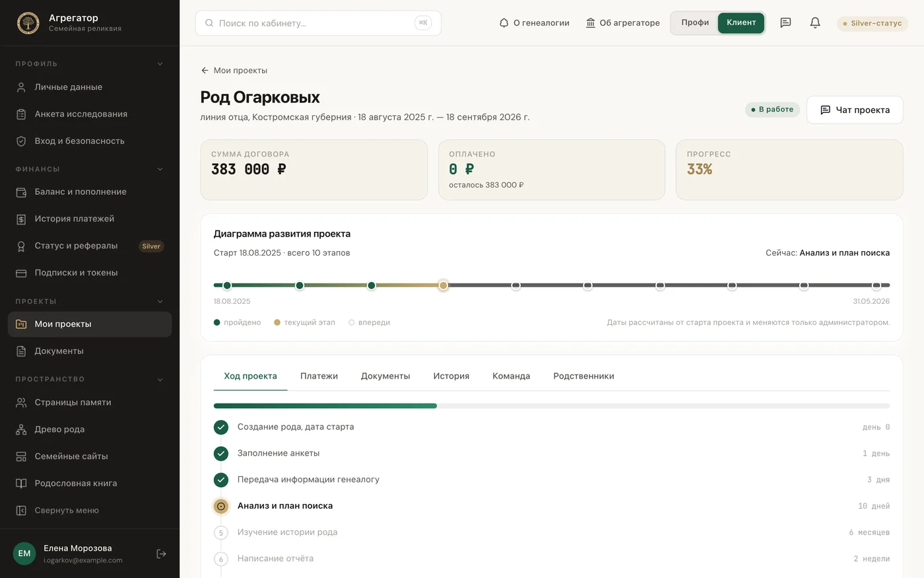Open Об агрегаторе link
Image resolution: width=924 pixels, height=578 pixels.
623,23
